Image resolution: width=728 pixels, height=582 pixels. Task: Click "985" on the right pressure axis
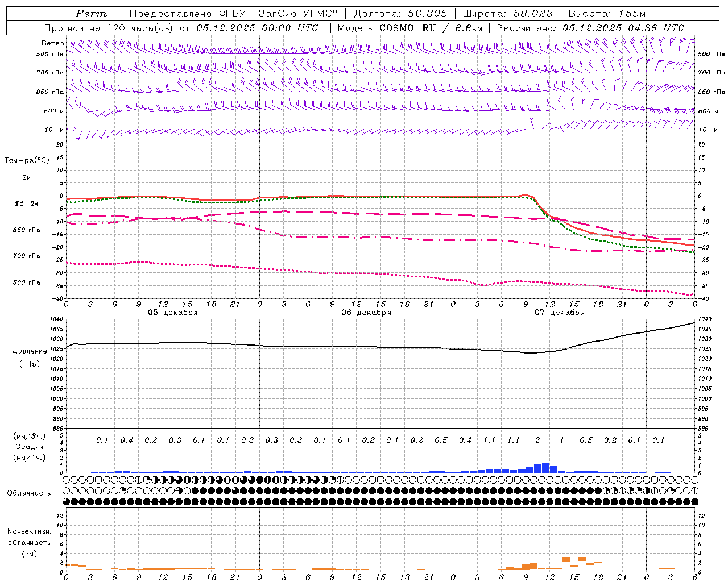pos(704,429)
